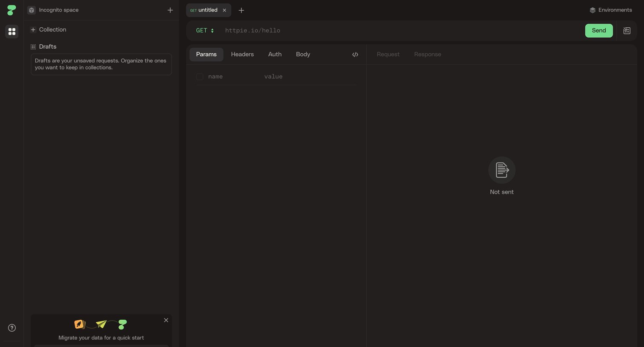
Task: Click the Environments button
Action: 611,10
